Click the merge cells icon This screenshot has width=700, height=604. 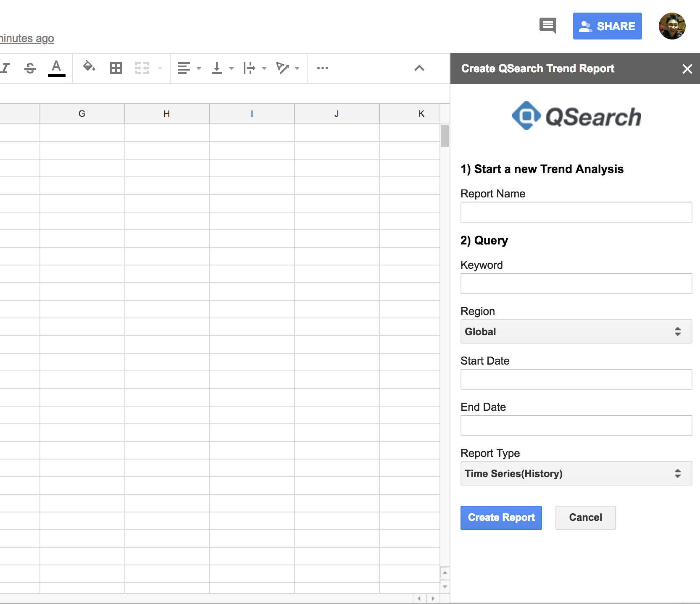point(142,68)
